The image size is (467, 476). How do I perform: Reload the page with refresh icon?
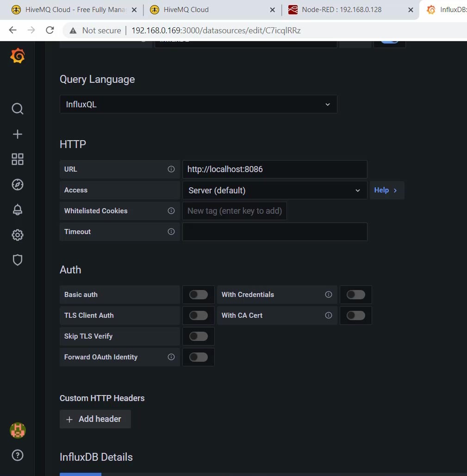(50, 30)
